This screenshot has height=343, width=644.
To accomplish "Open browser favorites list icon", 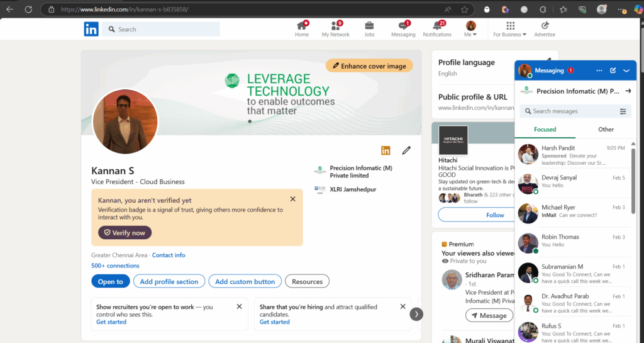I will coord(563,9).
